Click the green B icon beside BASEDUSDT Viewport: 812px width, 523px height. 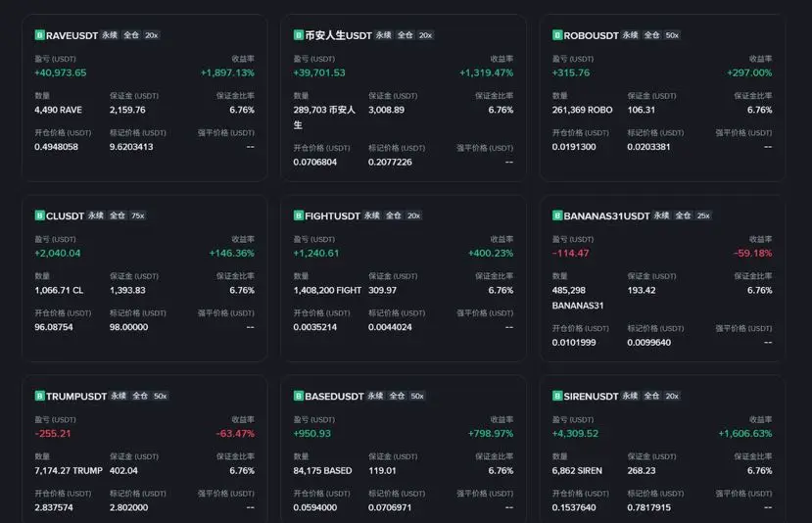(299, 396)
